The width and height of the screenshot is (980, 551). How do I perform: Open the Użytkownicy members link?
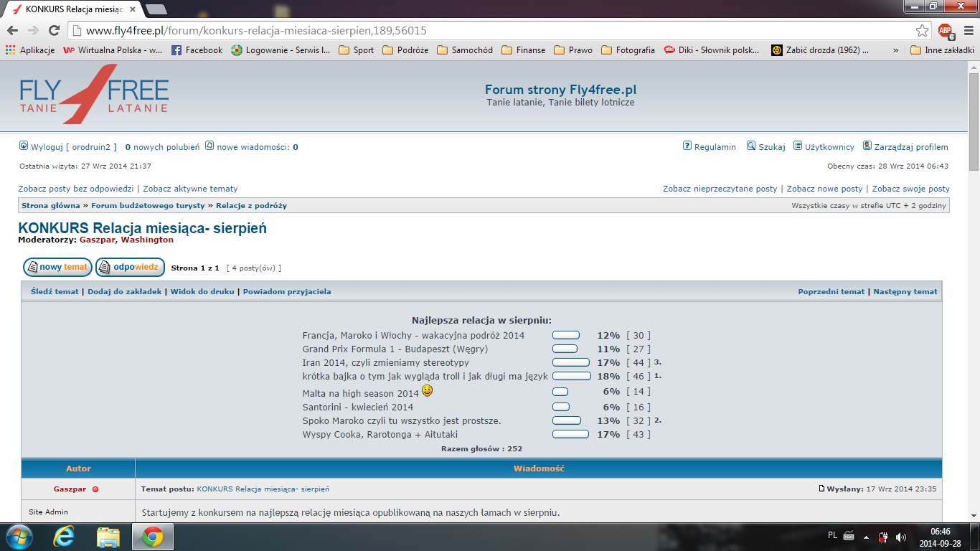[x=824, y=147]
